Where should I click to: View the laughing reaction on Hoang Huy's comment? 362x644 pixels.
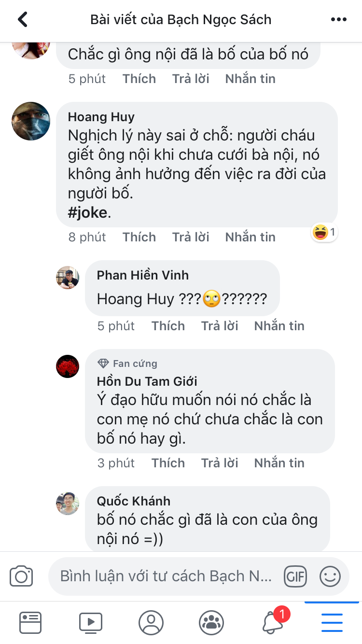click(x=324, y=233)
